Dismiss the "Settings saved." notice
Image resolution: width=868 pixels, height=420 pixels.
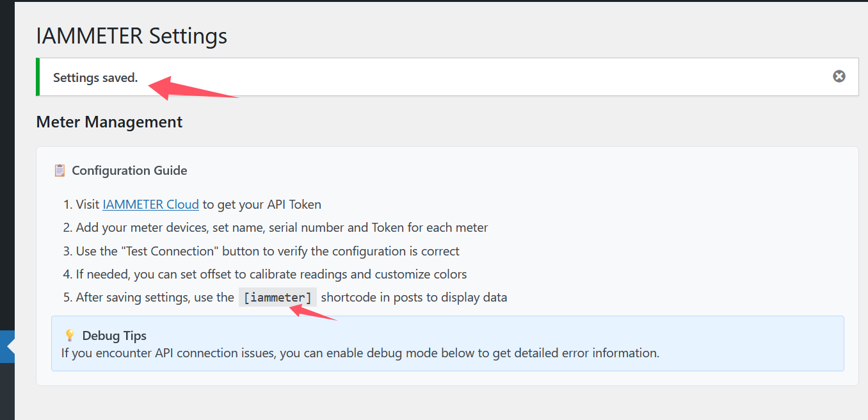pyautogui.click(x=839, y=76)
